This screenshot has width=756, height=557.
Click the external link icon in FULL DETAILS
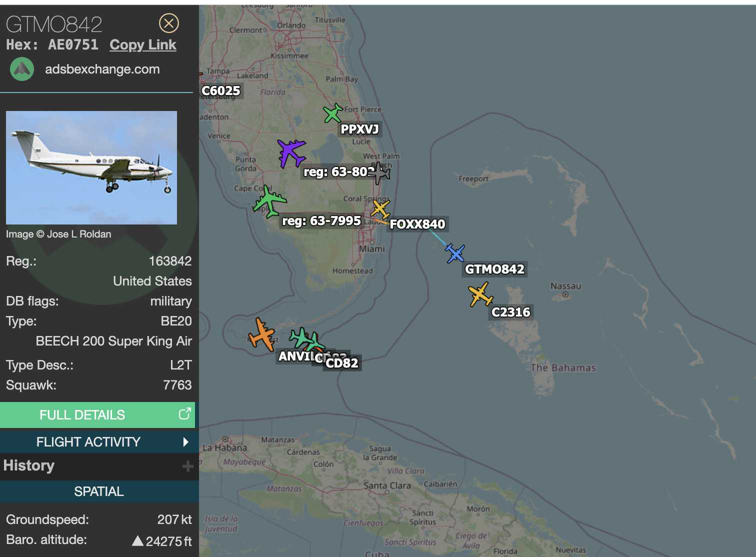tap(184, 414)
